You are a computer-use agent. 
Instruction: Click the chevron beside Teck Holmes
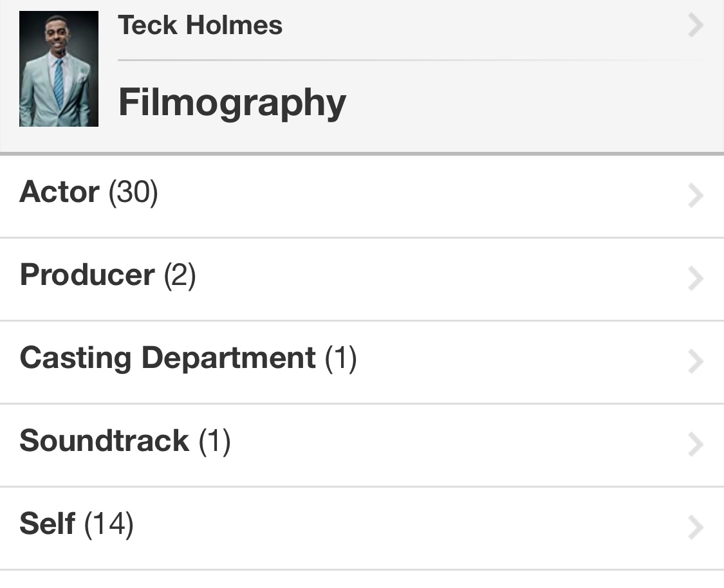(696, 25)
